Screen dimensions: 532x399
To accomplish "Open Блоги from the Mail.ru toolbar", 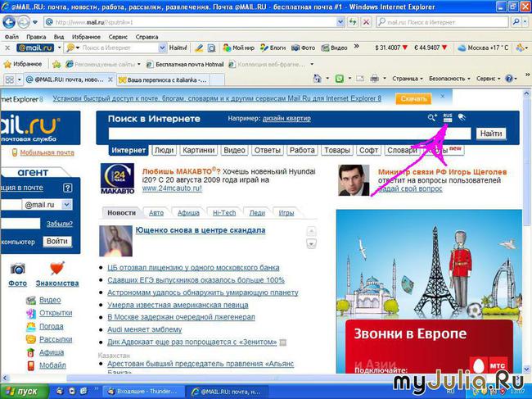I will coord(273,48).
